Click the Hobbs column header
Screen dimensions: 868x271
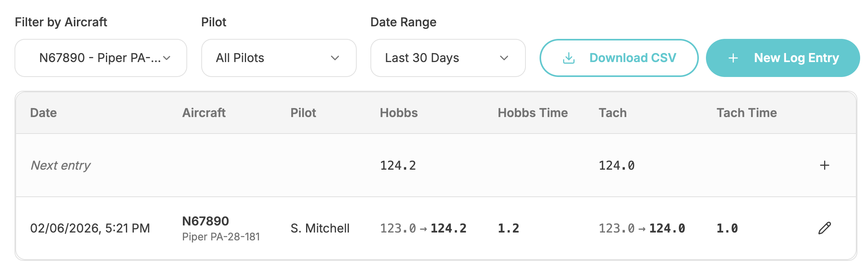tap(399, 113)
